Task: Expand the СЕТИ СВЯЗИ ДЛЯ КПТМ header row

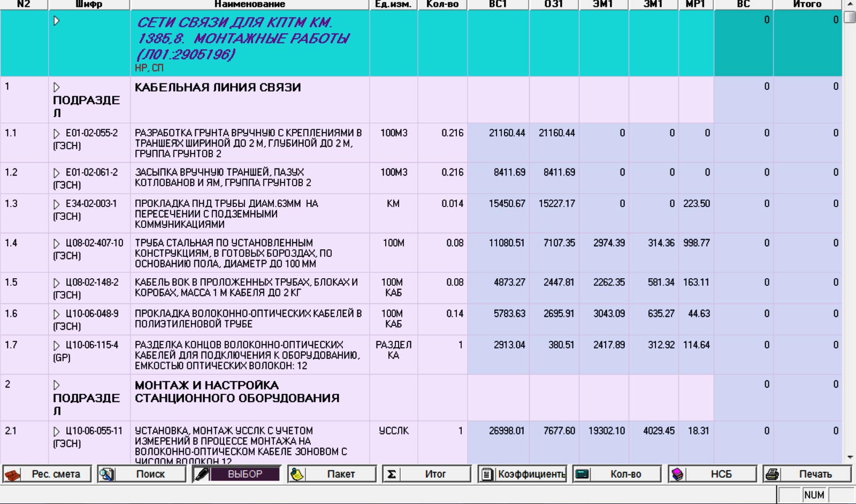Action: click(x=57, y=21)
